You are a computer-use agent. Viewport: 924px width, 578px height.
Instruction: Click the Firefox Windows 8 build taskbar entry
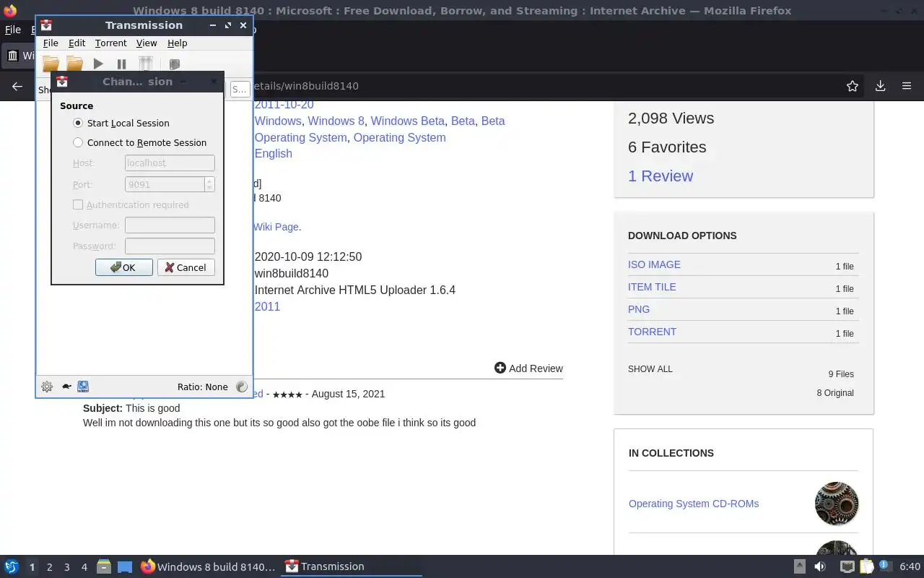pos(208,566)
